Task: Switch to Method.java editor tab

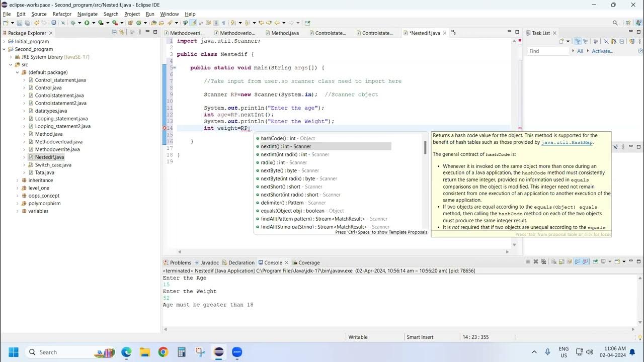Action: (x=285, y=33)
